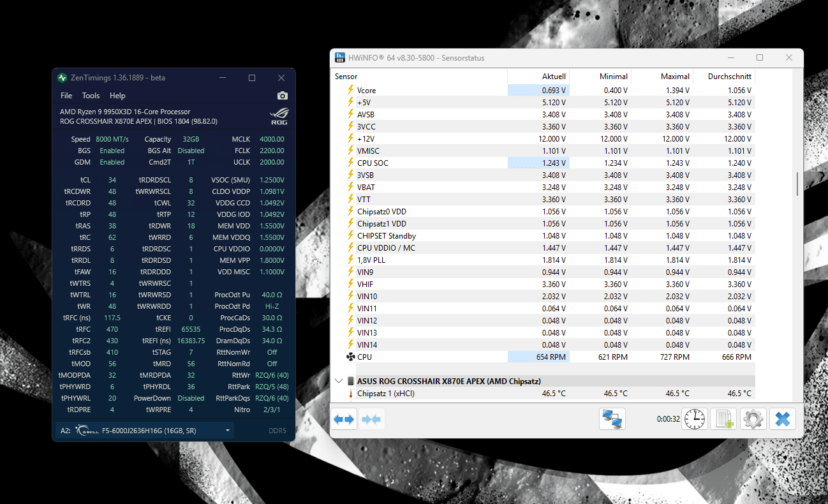
Task: Open HWiNFO remote network monitors icon
Action: click(x=613, y=419)
